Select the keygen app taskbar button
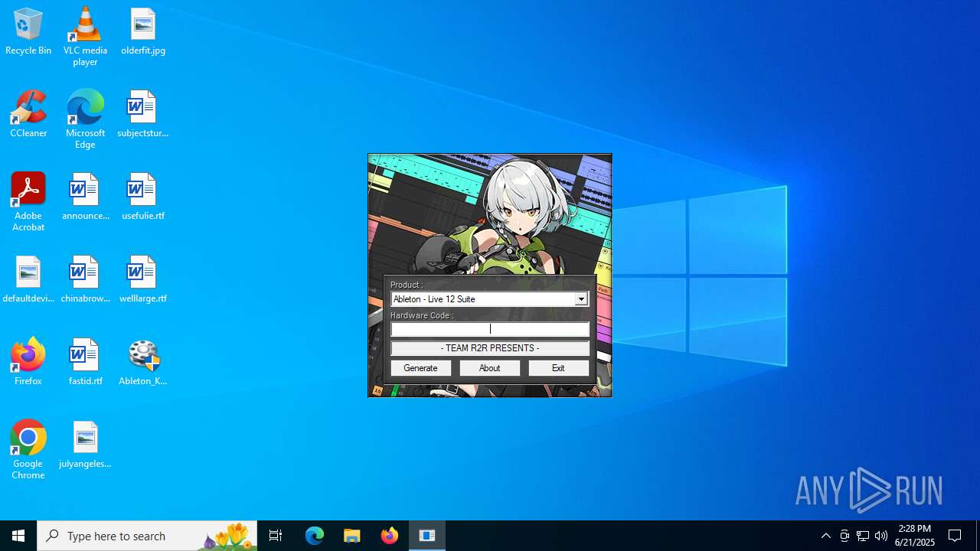 (x=427, y=536)
